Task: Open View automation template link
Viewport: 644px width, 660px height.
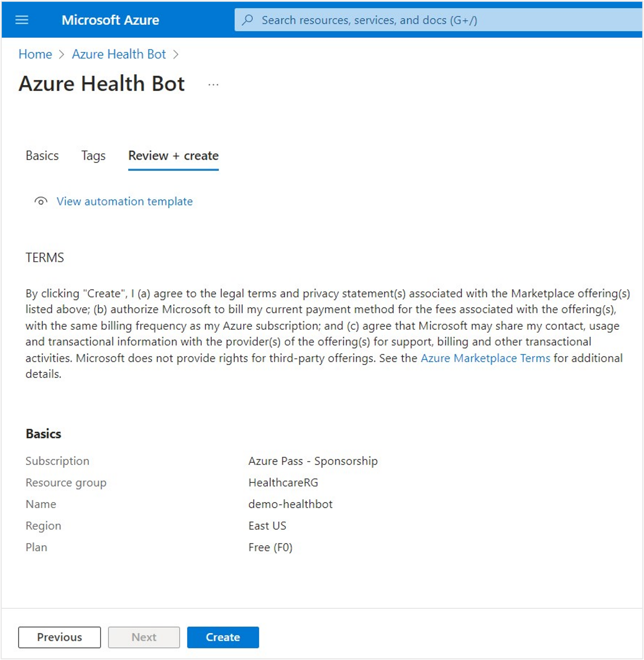Action: click(124, 201)
